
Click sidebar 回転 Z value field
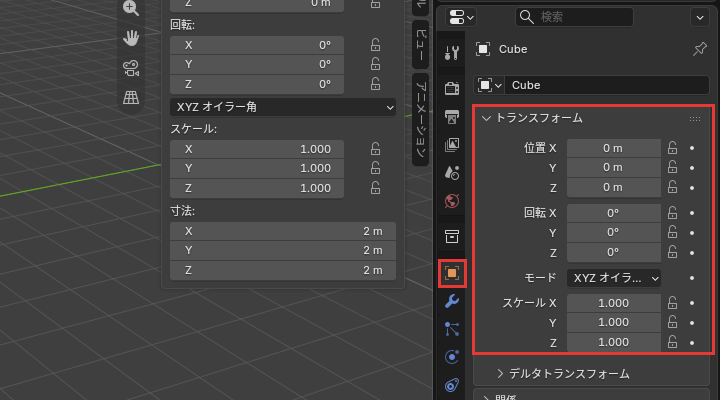257,85
